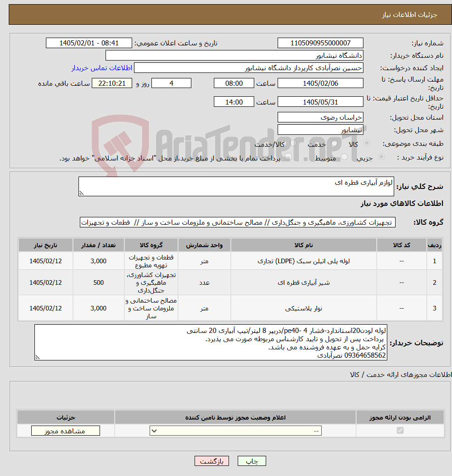452x476 pixels.
Task: Click unit عدد in row 2
Action: (x=204, y=282)
